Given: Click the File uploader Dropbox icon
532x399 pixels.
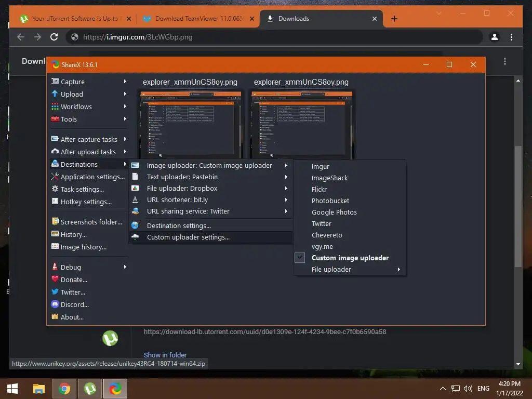Looking at the screenshot, I should (x=135, y=188).
